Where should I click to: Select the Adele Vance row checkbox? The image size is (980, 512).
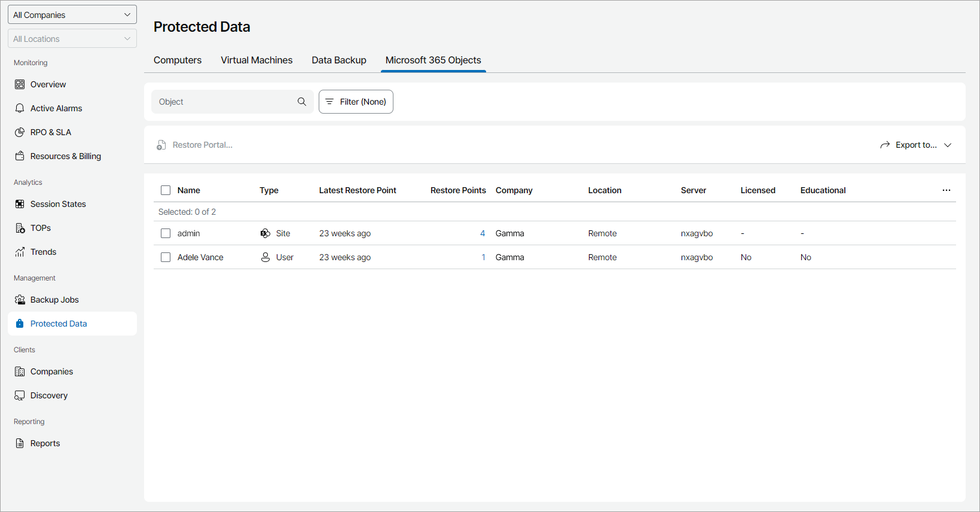tap(166, 257)
